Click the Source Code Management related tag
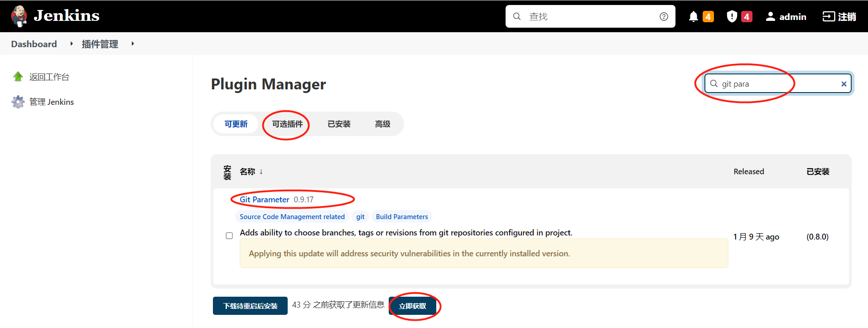 click(x=292, y=217)
